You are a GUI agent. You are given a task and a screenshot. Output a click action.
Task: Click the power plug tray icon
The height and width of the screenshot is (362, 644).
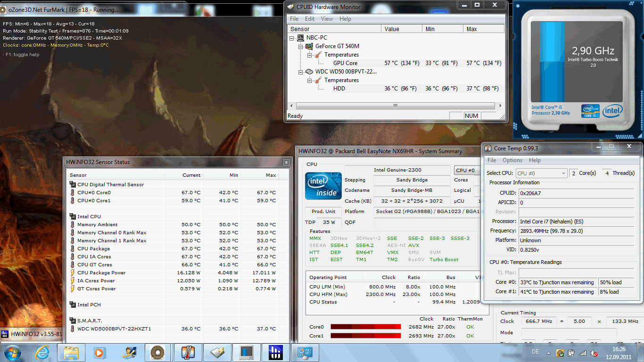(x=571, y=353)
